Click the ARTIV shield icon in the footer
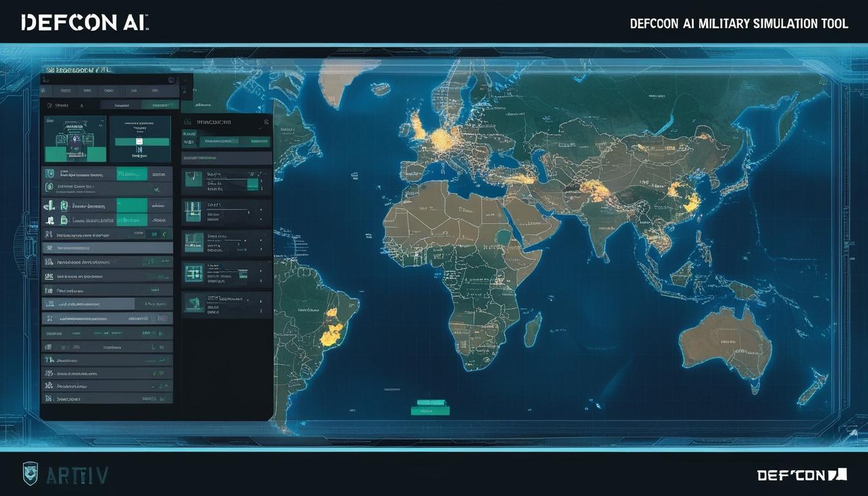This screenshot has height=496, width=868. pos(30,473)
